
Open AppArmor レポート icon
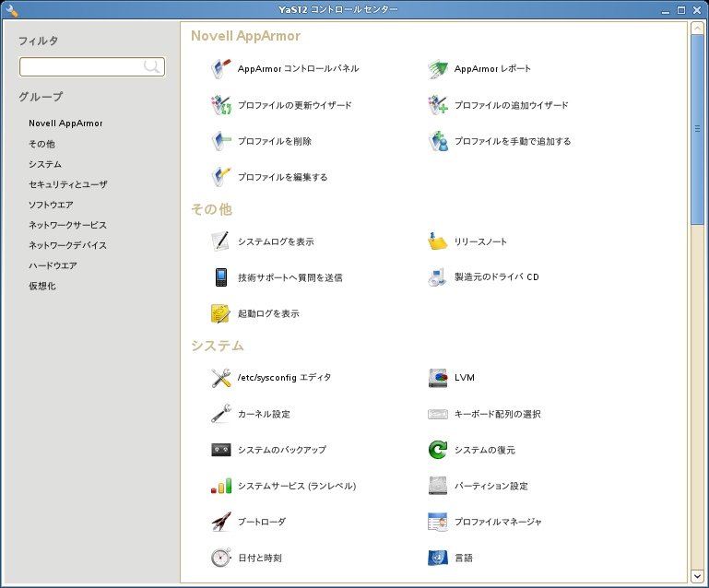438,69
